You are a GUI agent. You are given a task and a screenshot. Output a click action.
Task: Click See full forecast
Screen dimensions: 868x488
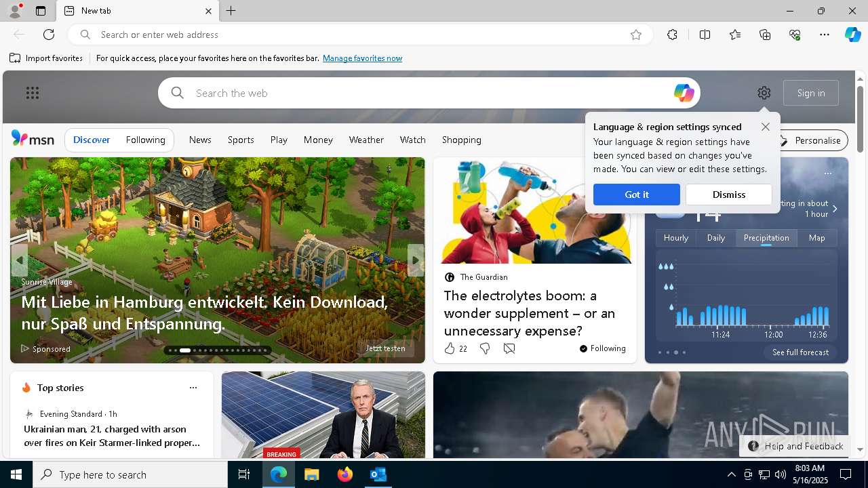[x=801, y=352]
